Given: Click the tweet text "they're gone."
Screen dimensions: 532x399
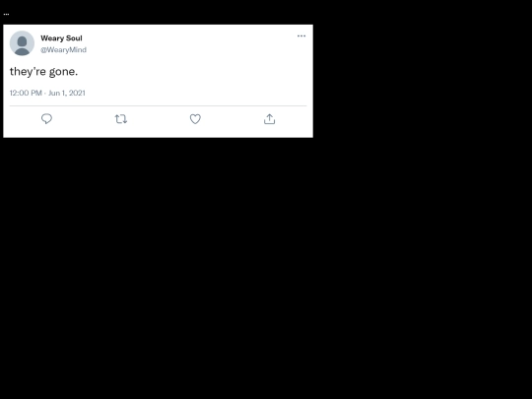Looking at the screenshot, I should 43,72.
